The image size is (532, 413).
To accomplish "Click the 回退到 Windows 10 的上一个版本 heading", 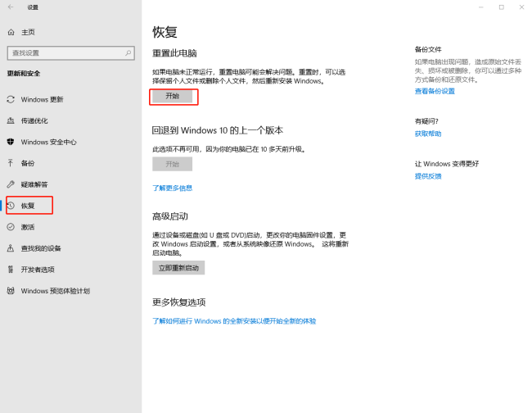I will click(218, 130).
